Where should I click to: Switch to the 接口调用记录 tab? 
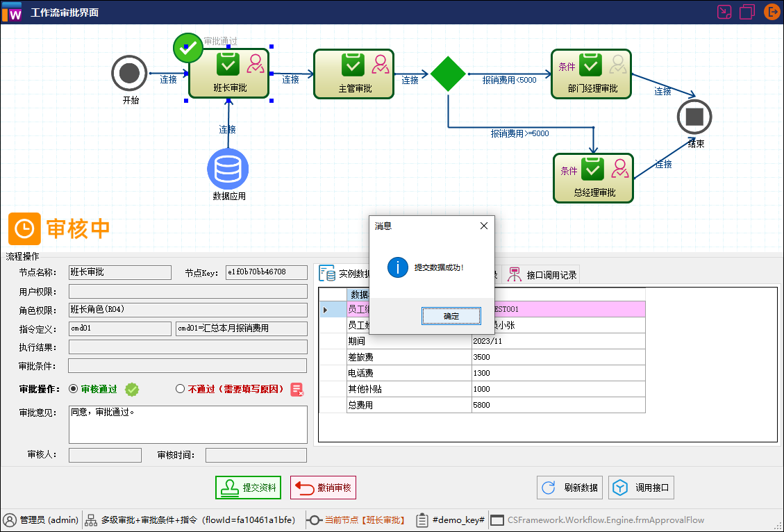(x=543, y=274)
